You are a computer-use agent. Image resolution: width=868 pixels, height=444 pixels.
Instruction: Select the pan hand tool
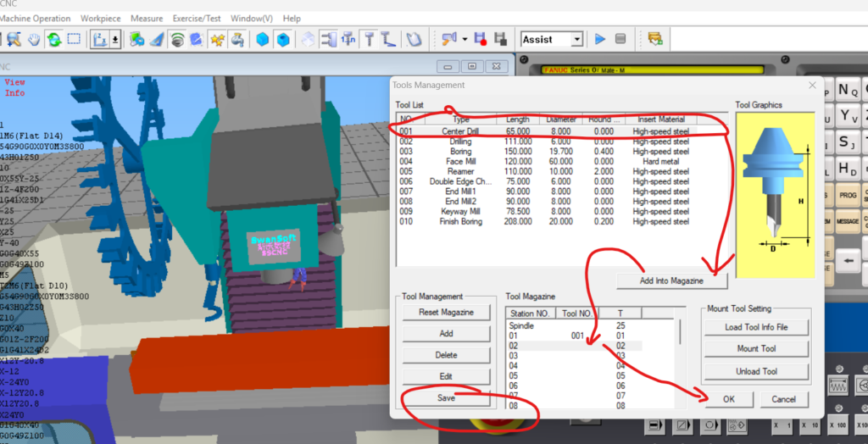[35, 40]
